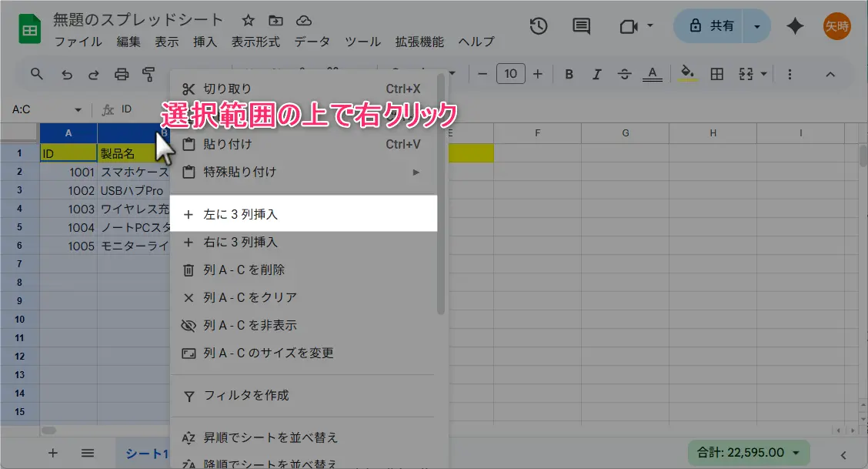Screen dimensions: 868x469
Task: Toggle bold formatting
Action: [569, 74]
